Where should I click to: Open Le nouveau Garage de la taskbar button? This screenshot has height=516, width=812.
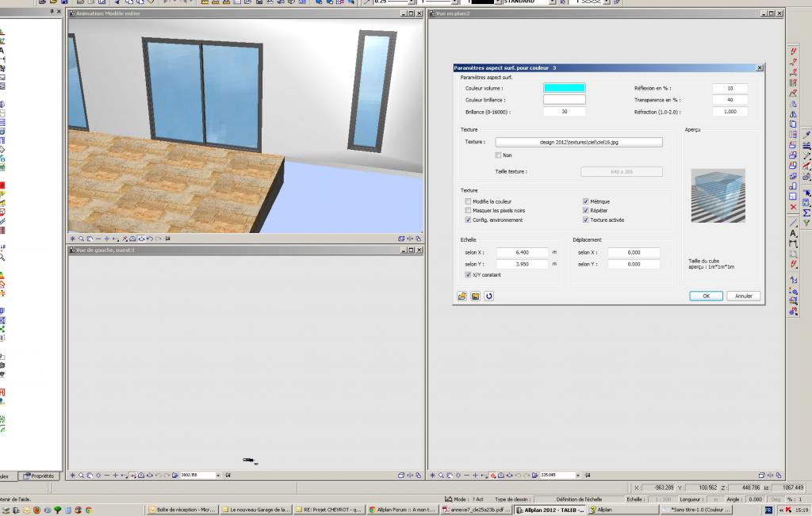click(x=256, y=510)
